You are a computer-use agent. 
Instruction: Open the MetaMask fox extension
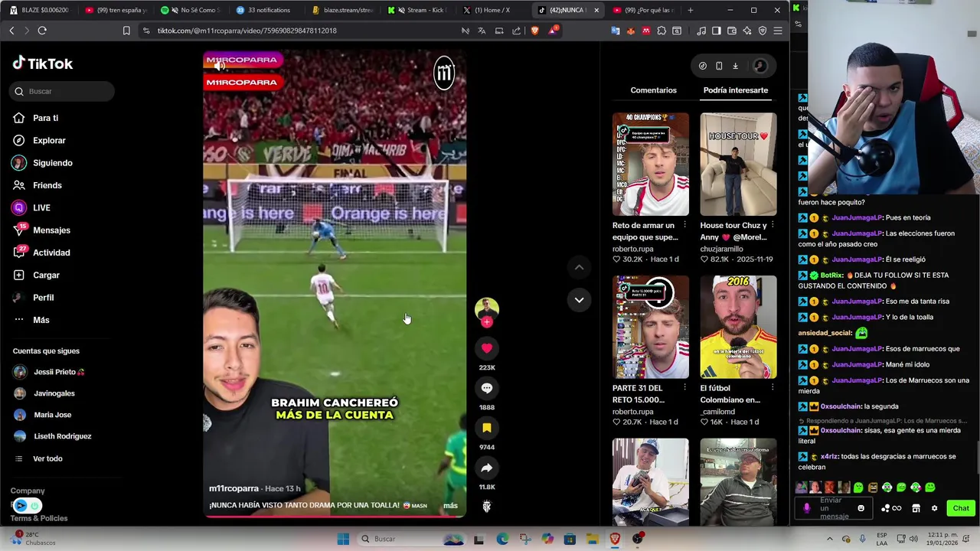point(631,31)
